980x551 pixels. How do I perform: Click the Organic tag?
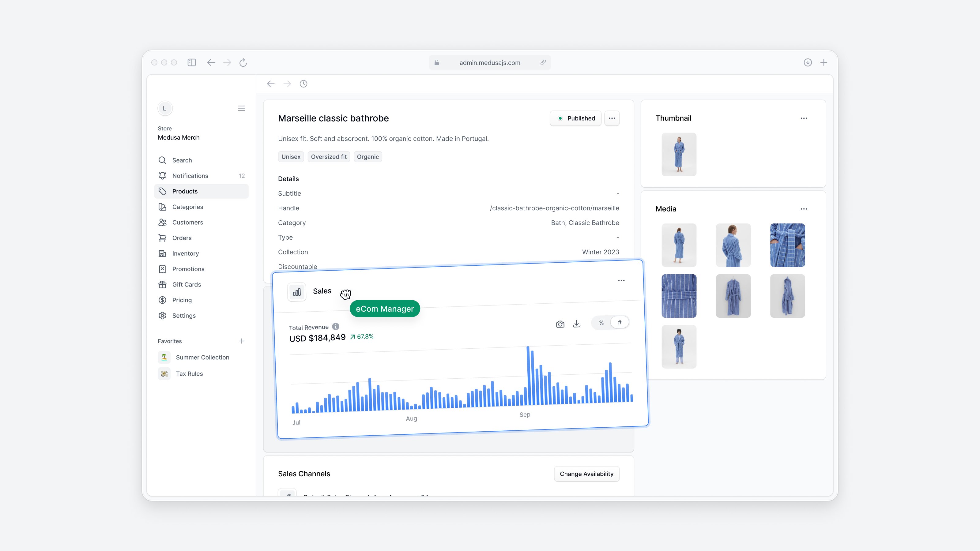(368, 157)
